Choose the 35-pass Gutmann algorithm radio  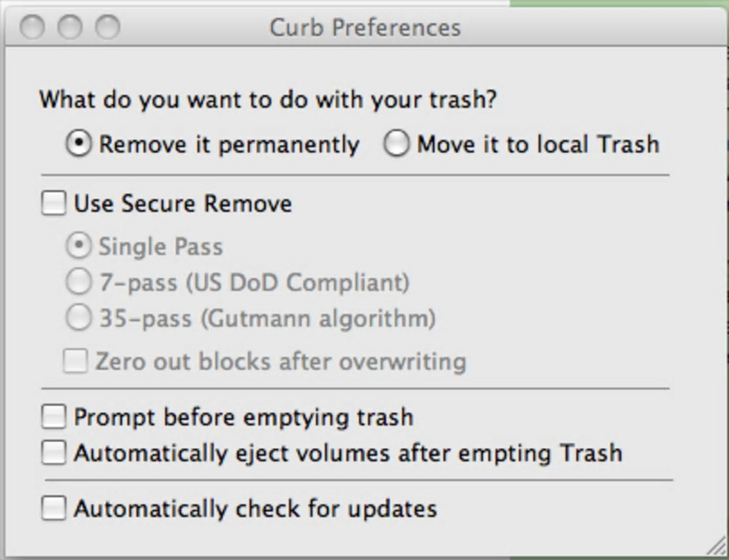click(x=79, y=318)
